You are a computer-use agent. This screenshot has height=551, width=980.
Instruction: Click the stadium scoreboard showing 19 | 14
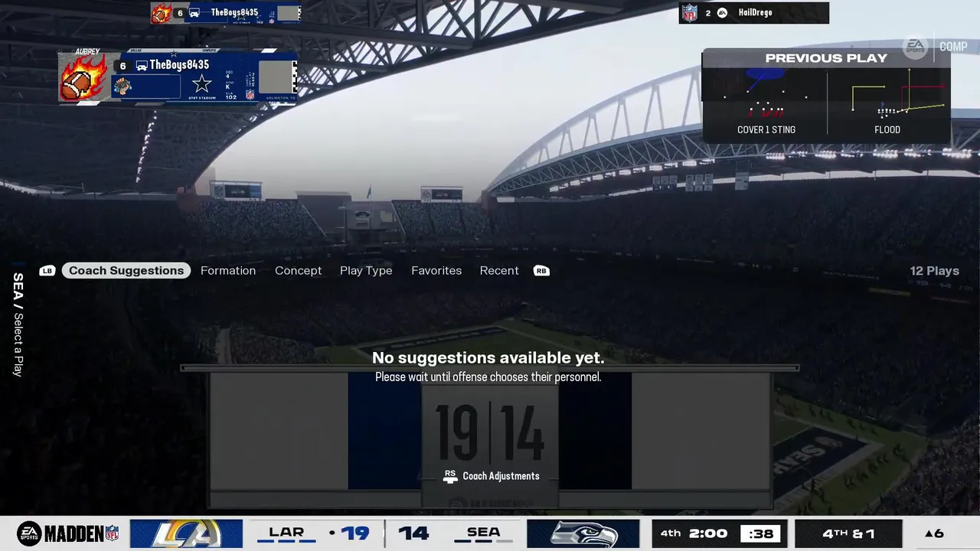tap(490, 433)
